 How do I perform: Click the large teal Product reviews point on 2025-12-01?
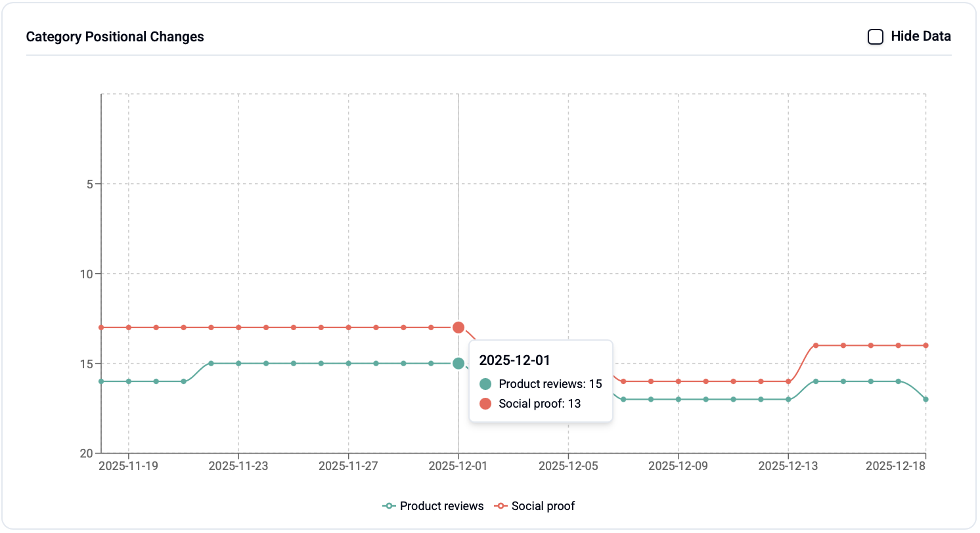click(458, 364)
